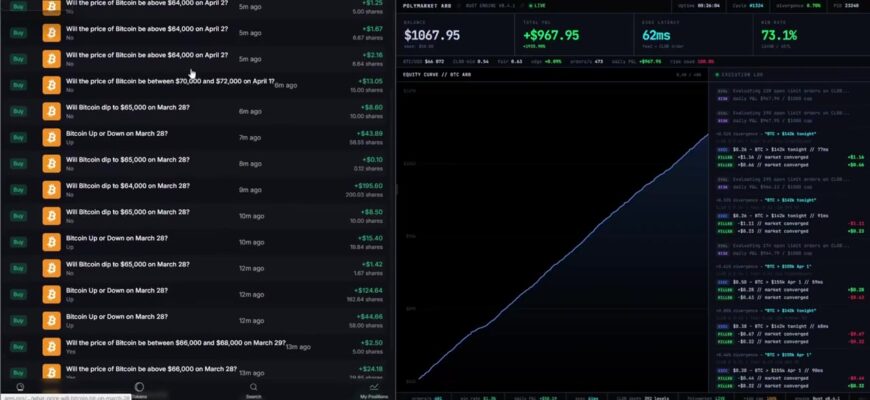Click the first bottom navigation home icon

coord(21,387)
